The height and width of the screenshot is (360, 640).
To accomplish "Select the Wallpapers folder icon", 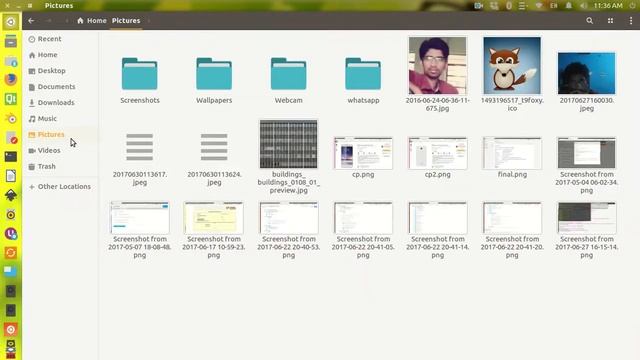I will [214, 73].
